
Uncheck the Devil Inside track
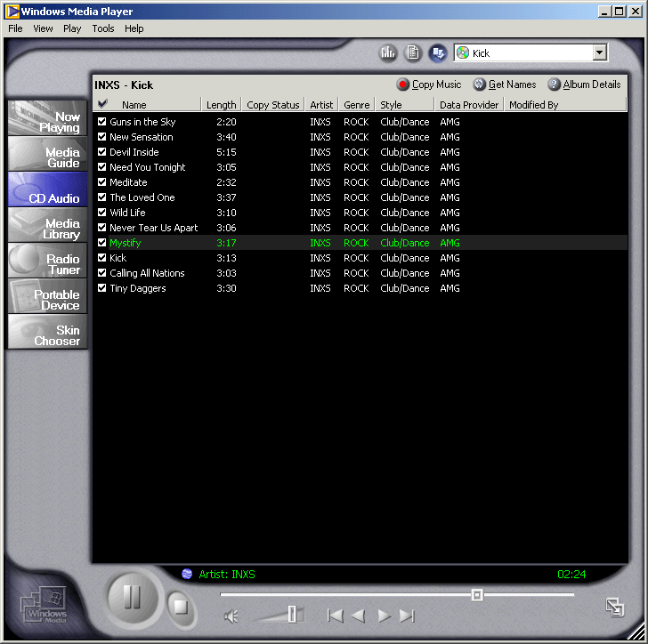101,151
